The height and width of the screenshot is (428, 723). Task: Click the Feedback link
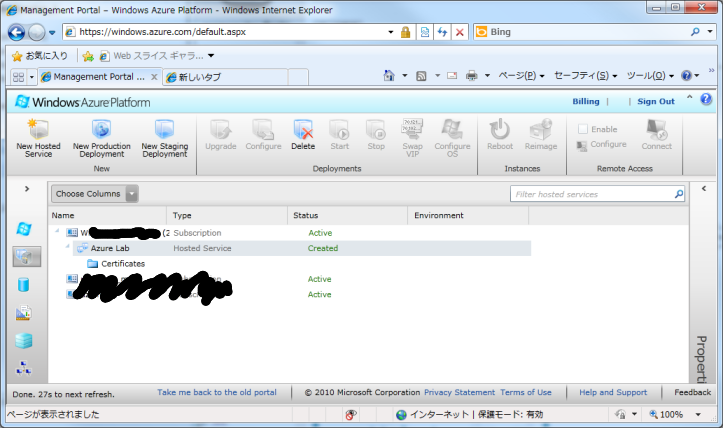pos(692,392)
